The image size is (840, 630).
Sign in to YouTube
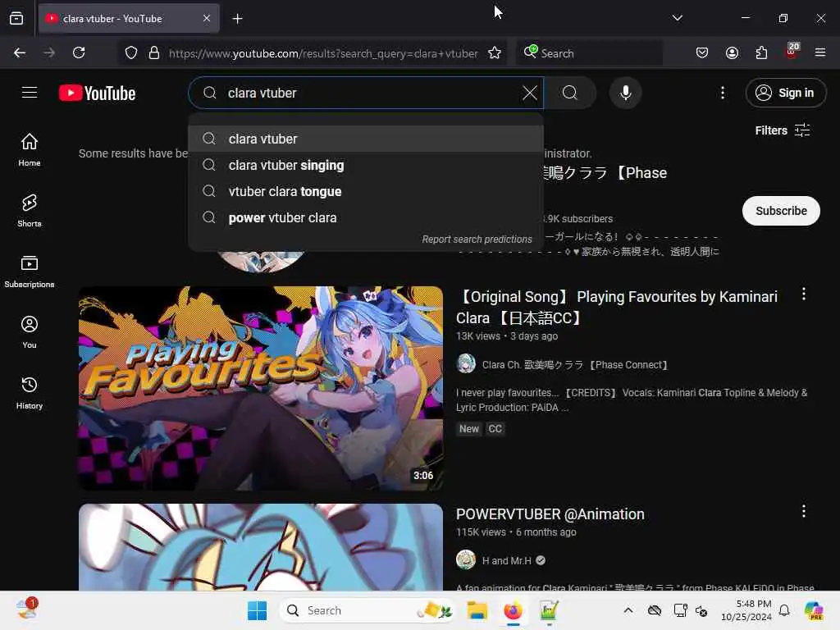785,93
